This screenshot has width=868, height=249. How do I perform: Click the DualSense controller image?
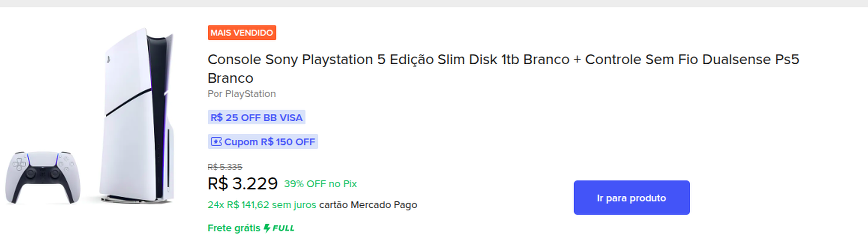coord(43,177)
